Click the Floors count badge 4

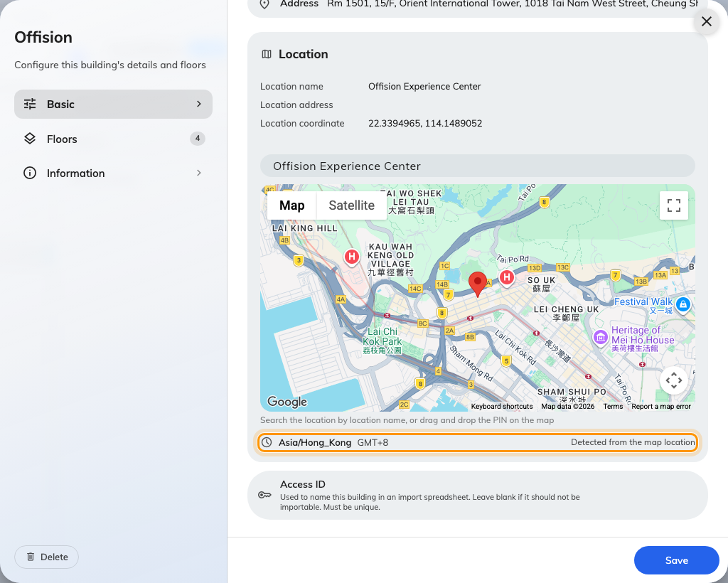(198, 139)
